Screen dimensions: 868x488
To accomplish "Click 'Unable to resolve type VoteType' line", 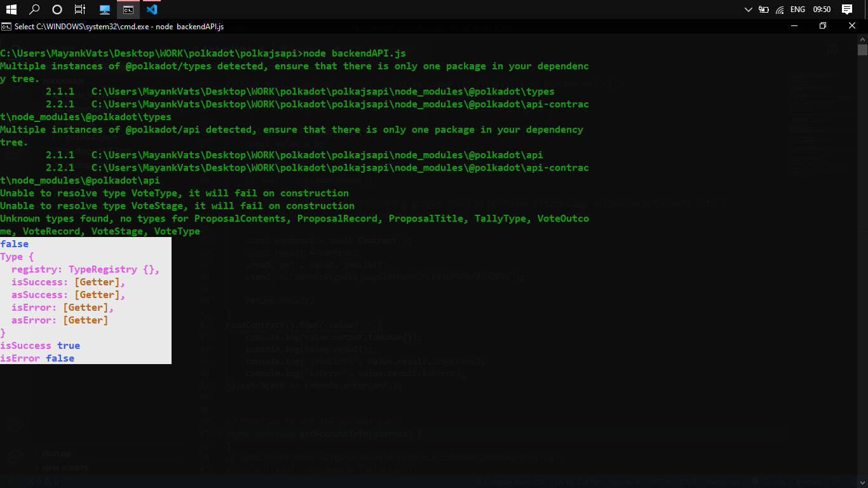I will [174, 193].
